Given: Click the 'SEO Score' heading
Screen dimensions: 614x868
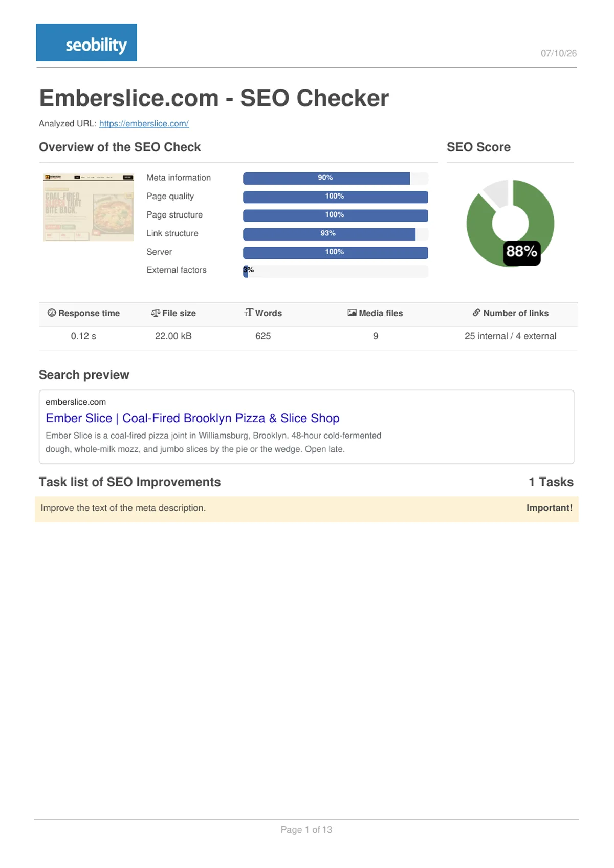Looking at the screenshot, I should tap(478, 147).
